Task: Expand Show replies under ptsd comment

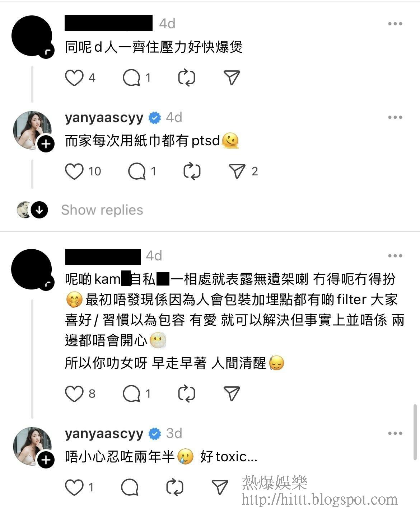Action: click(x=102, y=210)
